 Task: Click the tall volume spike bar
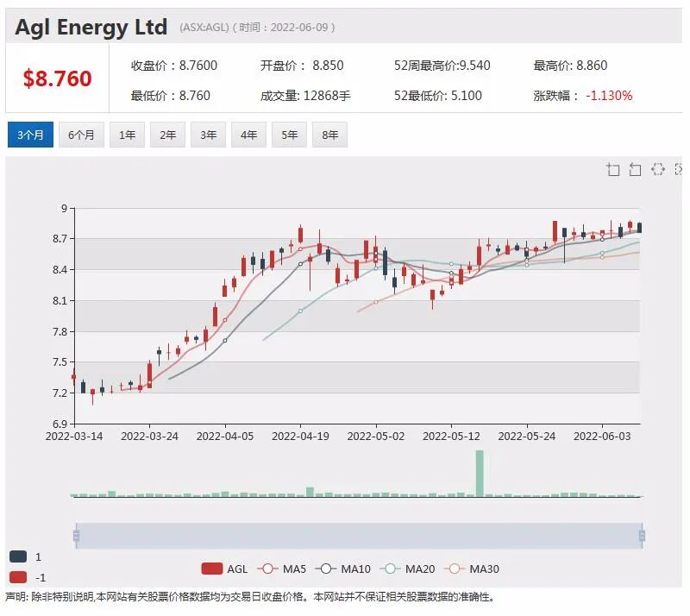pos(480,474)
